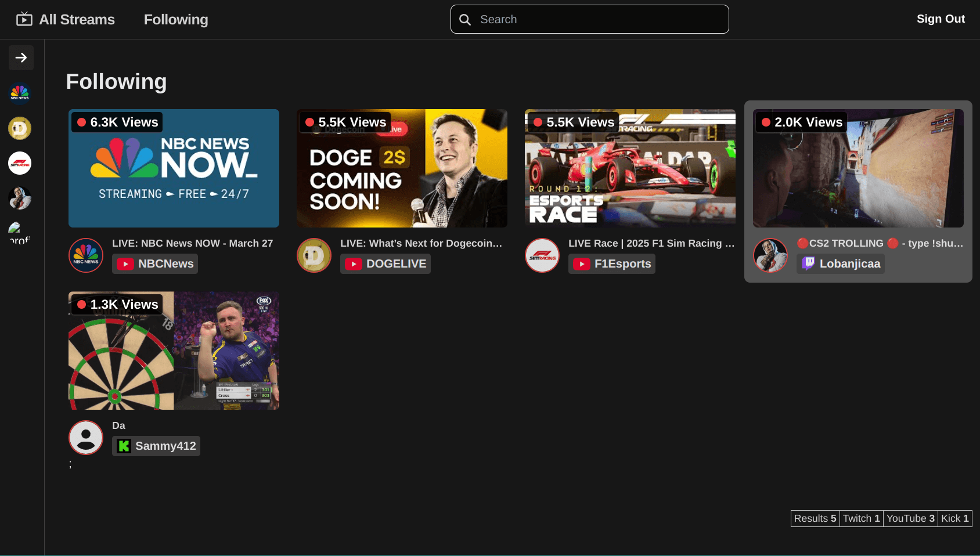980x556 pixels.
Task: Click title LIVE Race 2025 F1 Sim Racing
Action: [x=651, y=243]
